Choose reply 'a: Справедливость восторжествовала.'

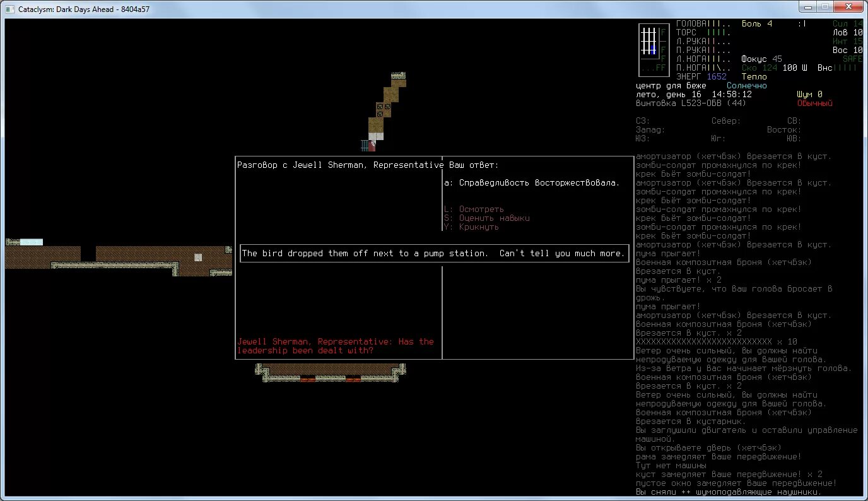coord(532,183)
